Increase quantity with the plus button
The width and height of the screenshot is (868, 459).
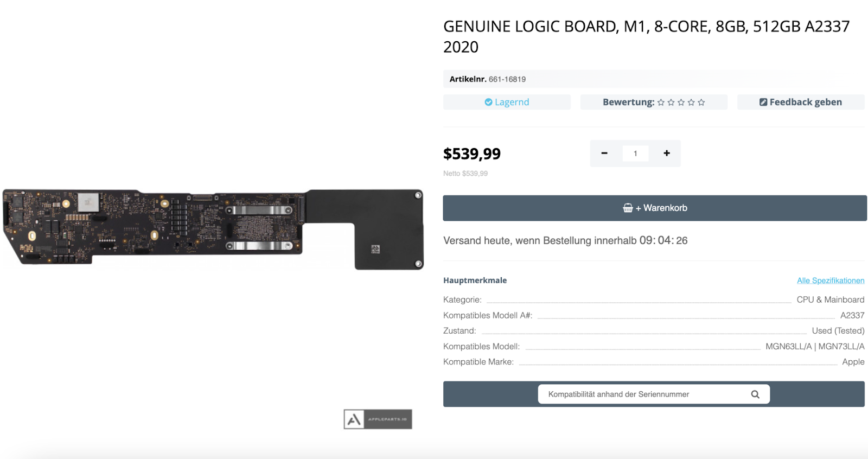pos(667,154)
